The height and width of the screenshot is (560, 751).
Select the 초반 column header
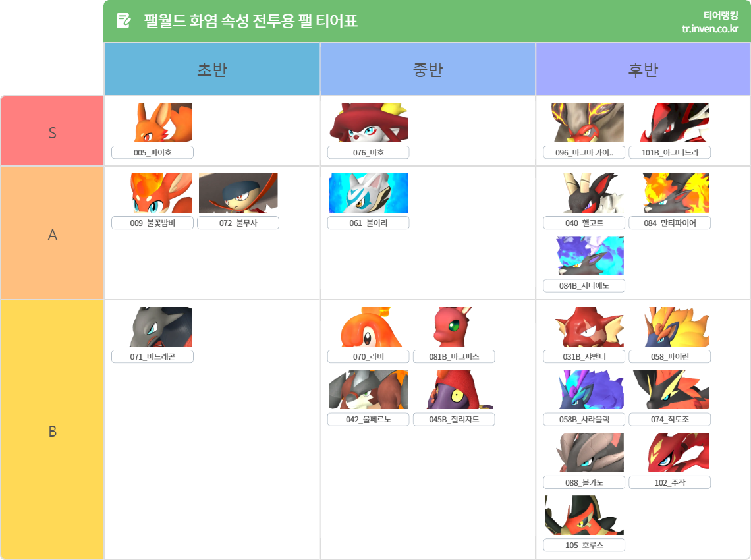(x=211, y=69)
